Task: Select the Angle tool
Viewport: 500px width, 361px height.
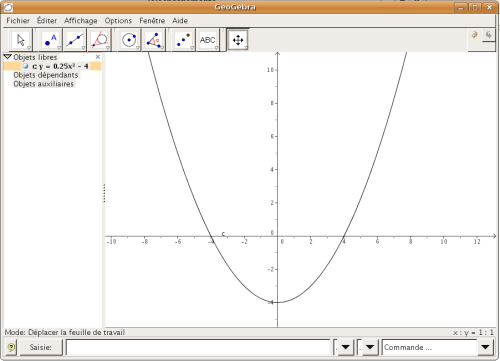Action: click(x=154, y=40)
